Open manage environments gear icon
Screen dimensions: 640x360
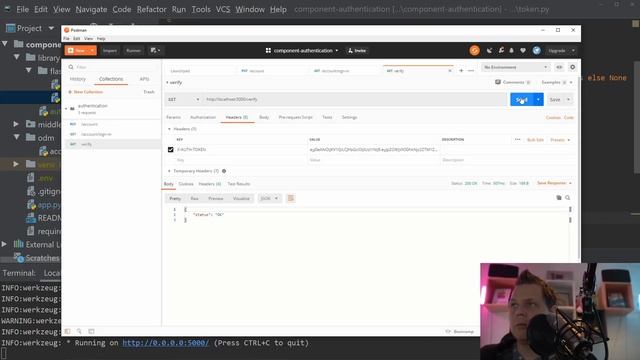572,67
